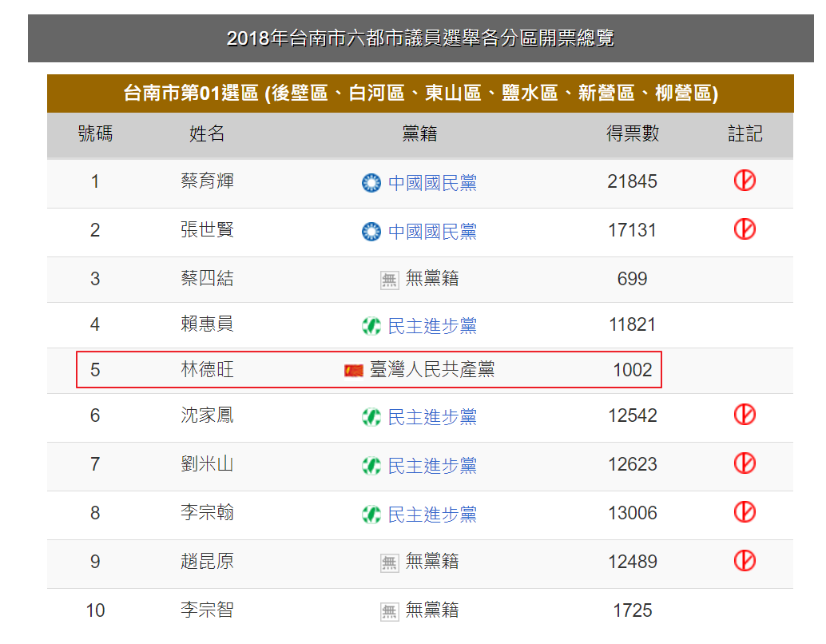Select candidate name 劉米山

[207, 463]
